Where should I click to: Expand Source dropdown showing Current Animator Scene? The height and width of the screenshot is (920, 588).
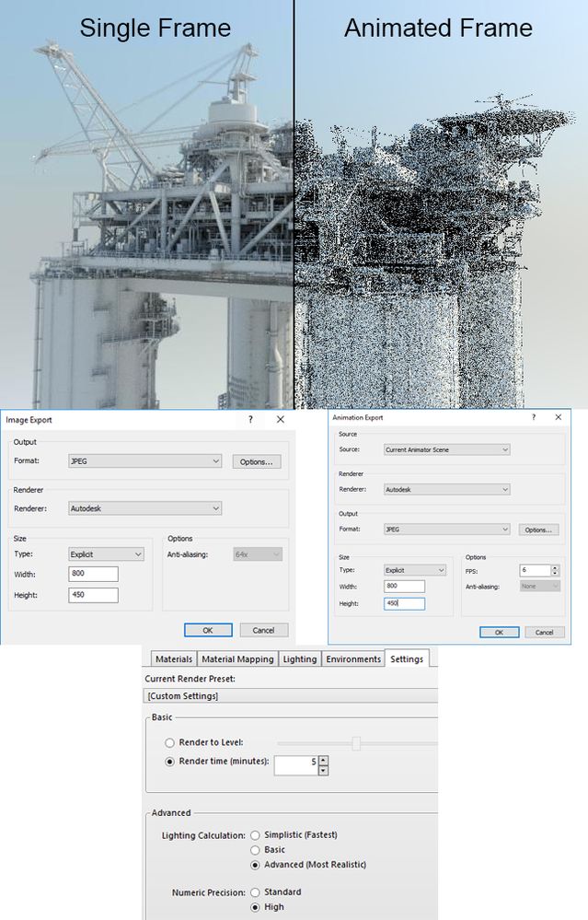click(446, 449)
